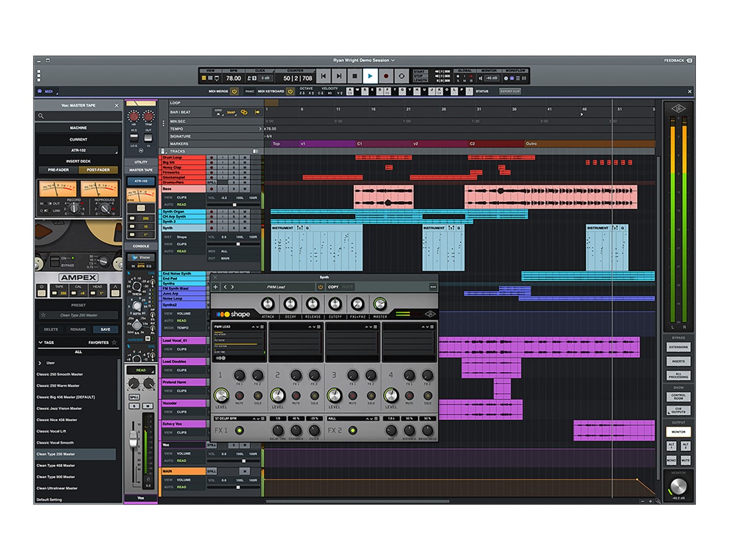Click the yellow arrow follow icon
Viewport: 729px width, 560px height.
click(x=256, y=112)
